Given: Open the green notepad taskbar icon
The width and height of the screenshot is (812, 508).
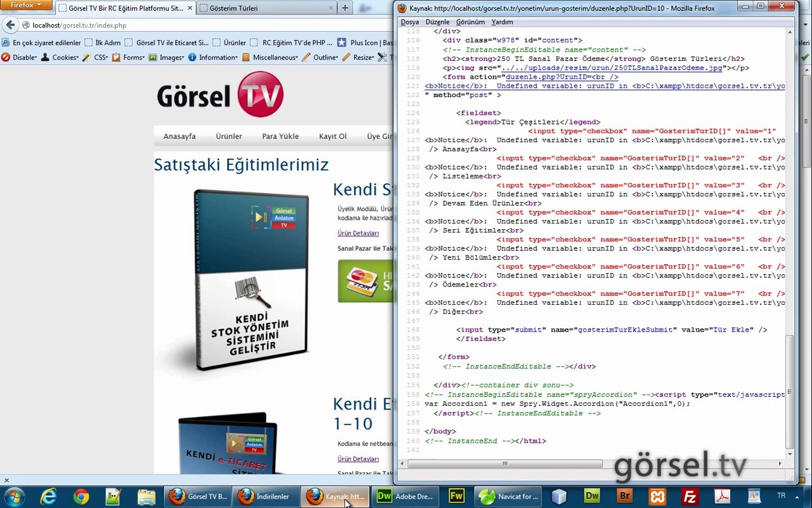Looking at the screenshot, I should coord(114,496).
